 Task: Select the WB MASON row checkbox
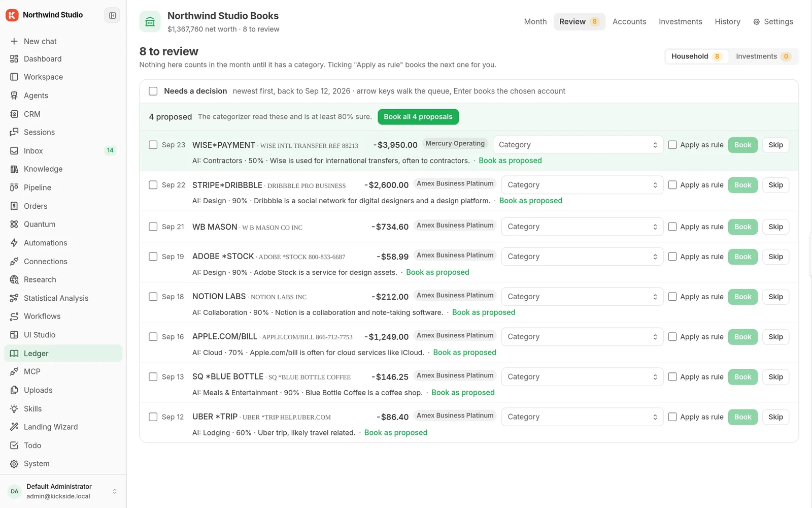153,227
